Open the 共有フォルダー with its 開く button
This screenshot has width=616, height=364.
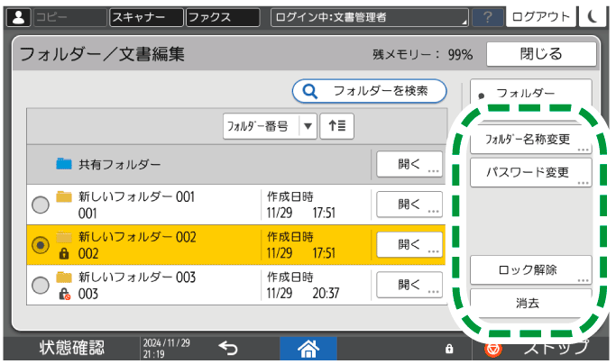click(x=409, y=164)
